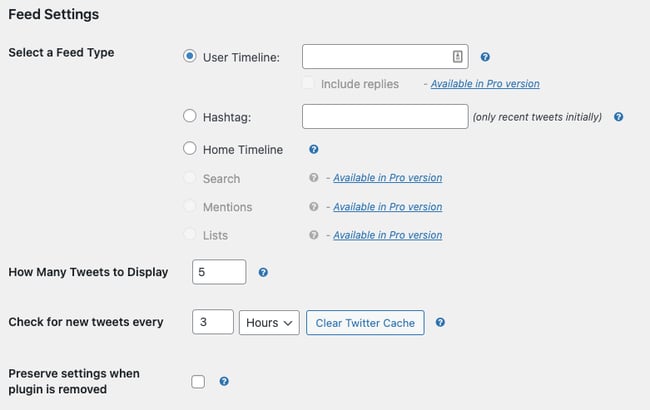Show help tooltip for Mentions option

click(x=314, y=207)
